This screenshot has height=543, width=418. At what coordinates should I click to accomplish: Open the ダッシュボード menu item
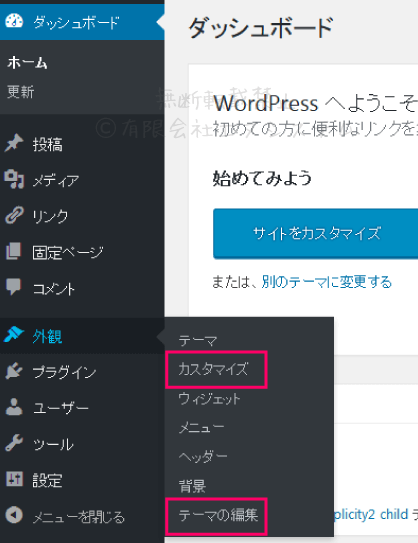82,21
